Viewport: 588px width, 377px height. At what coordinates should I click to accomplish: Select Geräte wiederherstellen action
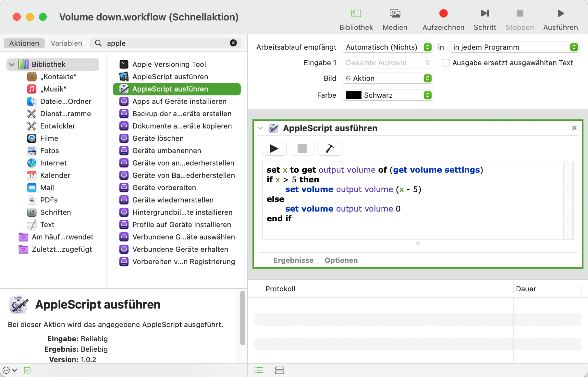[177, 200]
